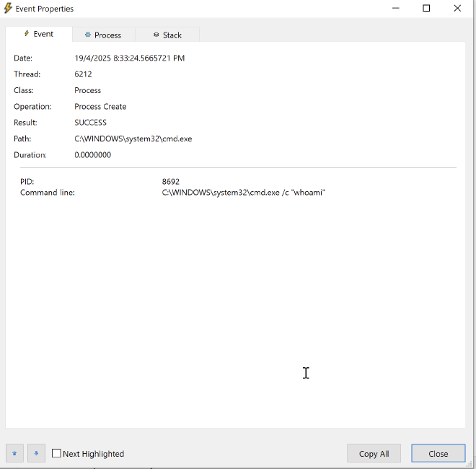Switch to the Event tab
476x469 pixels.
click(39, 35)
